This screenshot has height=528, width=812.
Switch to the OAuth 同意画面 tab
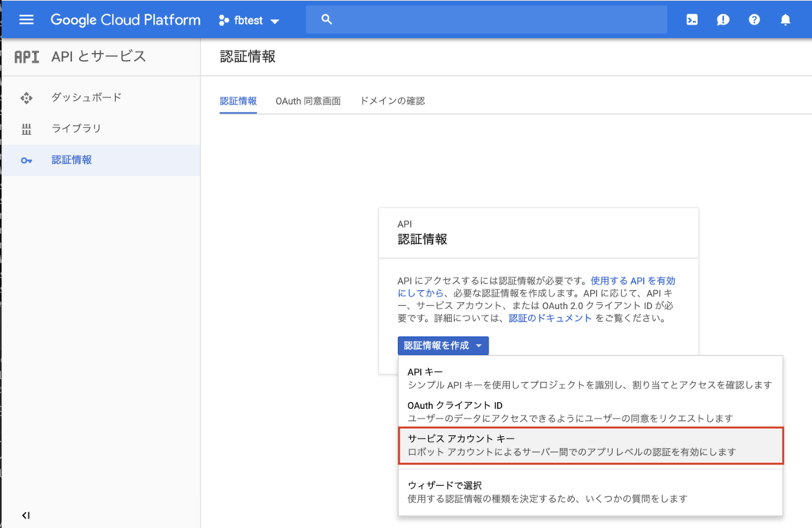point(308,101)
